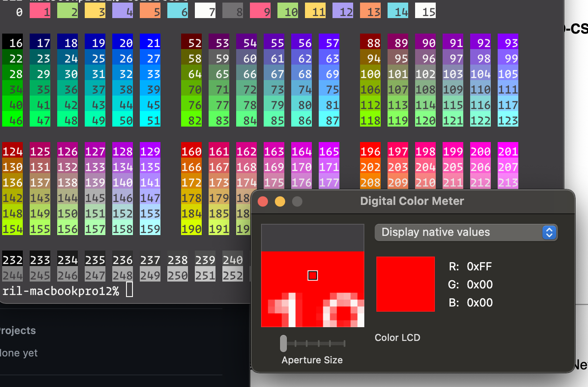Select dark gray color cell 232
588x387 pixels.
tap(12, 260)
